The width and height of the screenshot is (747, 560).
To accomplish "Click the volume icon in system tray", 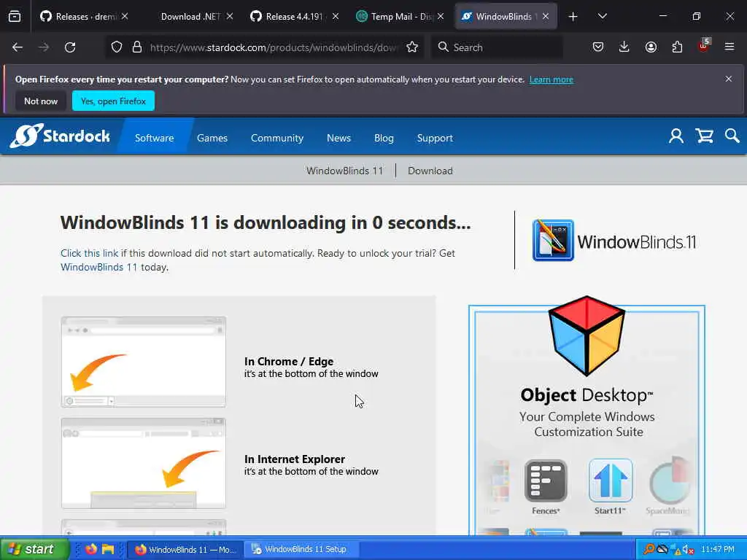I will pyautogui.click(x=687, y=550).
